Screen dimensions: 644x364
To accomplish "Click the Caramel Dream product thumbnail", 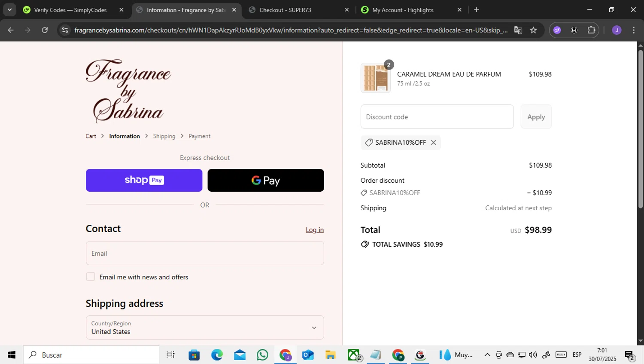I will pyautogui.click(x=376, y=78).
